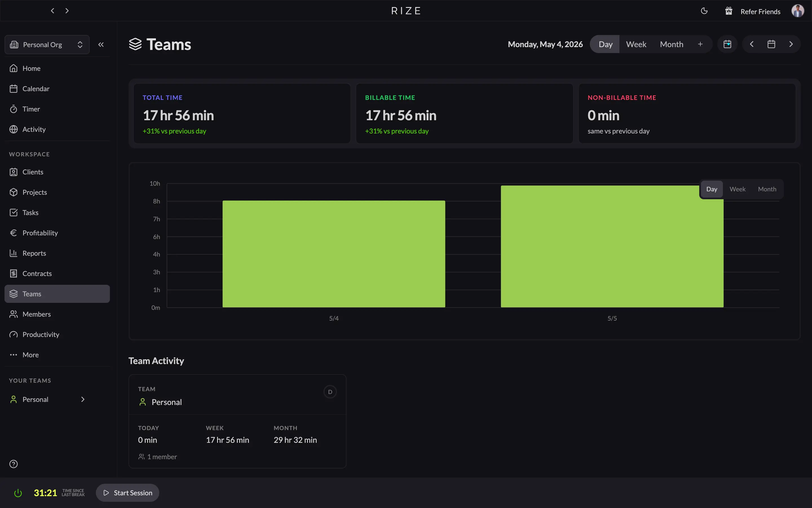812x508 pixels.
Task: Select Personal team under Your Teams
Action: [x=35, y=399]
